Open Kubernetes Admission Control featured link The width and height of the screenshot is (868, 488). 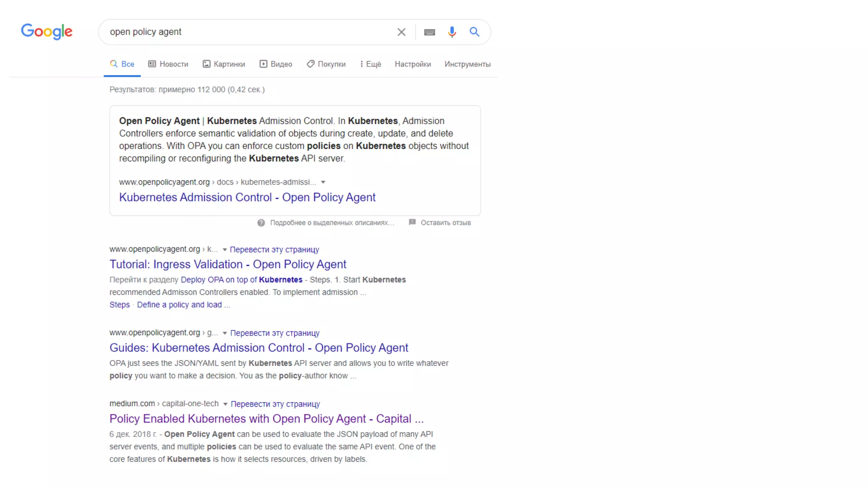247,197
